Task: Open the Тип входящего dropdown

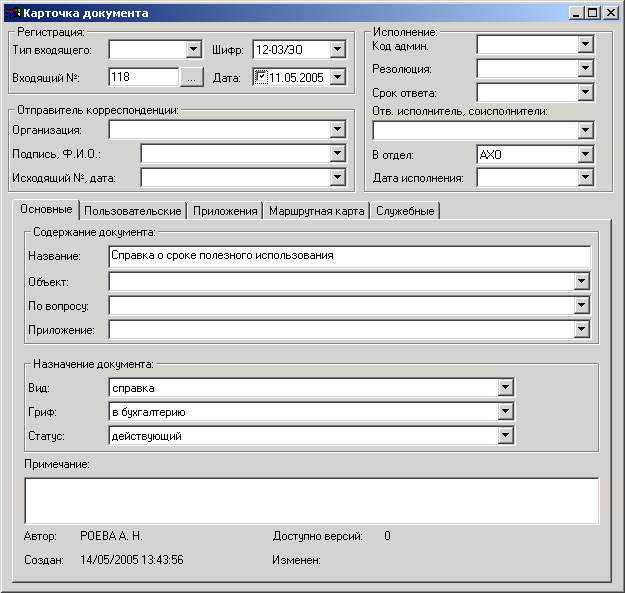Action: tap(194, 49)
